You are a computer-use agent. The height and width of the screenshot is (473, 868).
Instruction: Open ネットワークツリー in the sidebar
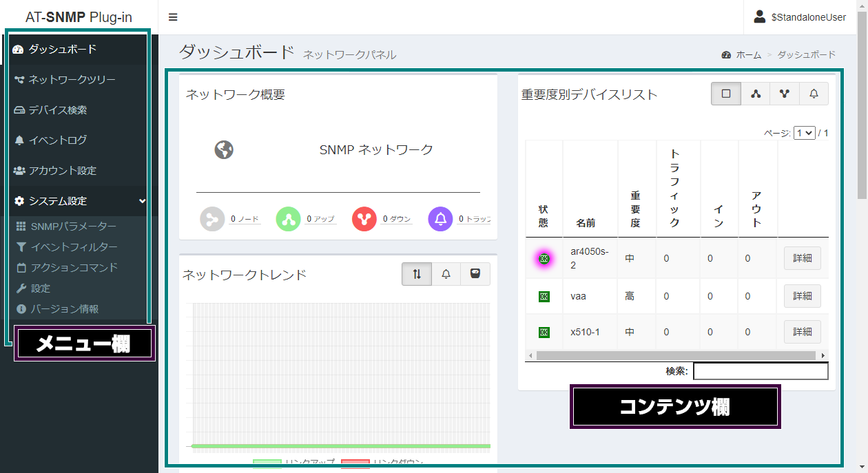(x=65, y=79)
